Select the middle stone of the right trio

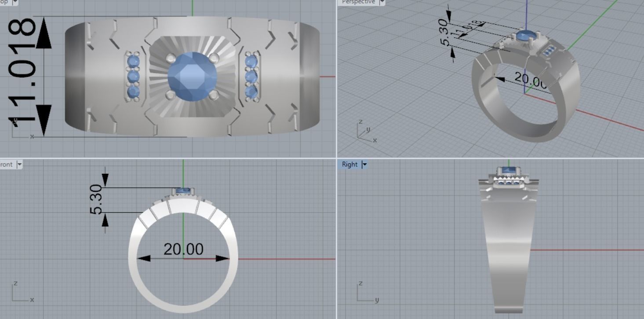(x=251, y=76)
